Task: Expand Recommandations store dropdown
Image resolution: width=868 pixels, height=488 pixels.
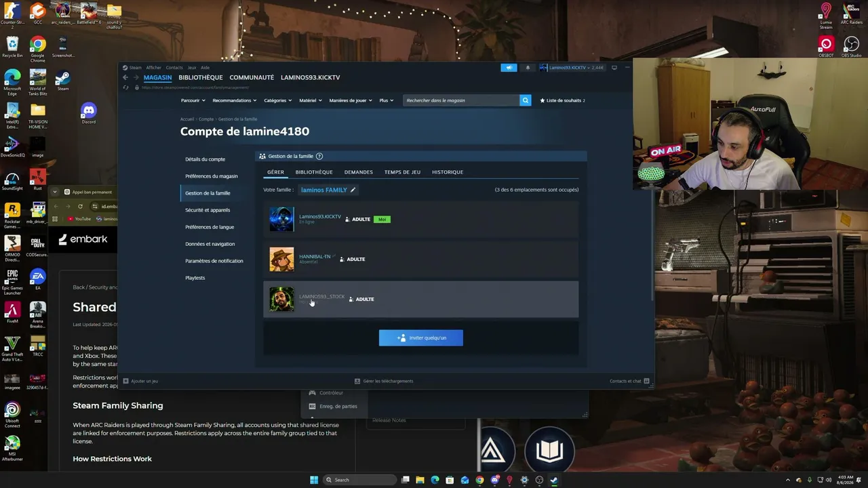Action: click(x=235, y=100)
